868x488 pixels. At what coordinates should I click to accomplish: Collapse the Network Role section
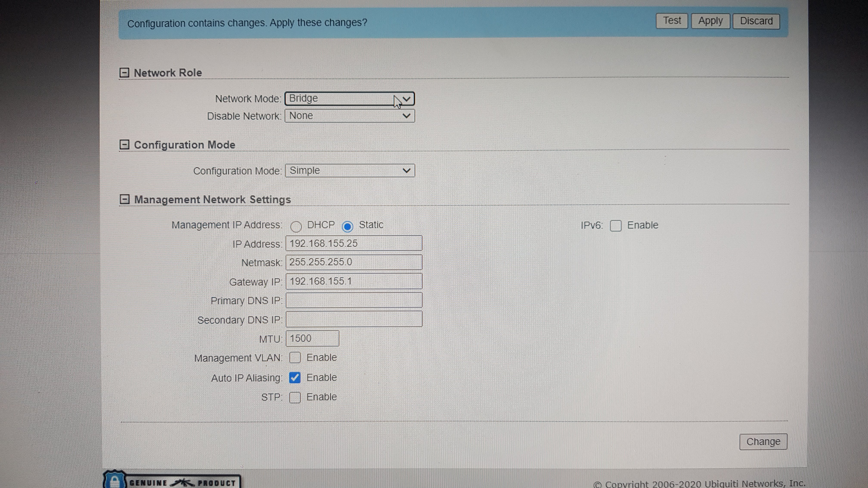[124, 73]
